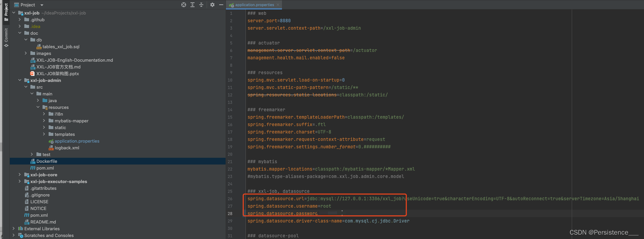Screen dimensions: 644x239
Task: Expand Scratches and Consoles node
Action: click(x=14, y=235)
